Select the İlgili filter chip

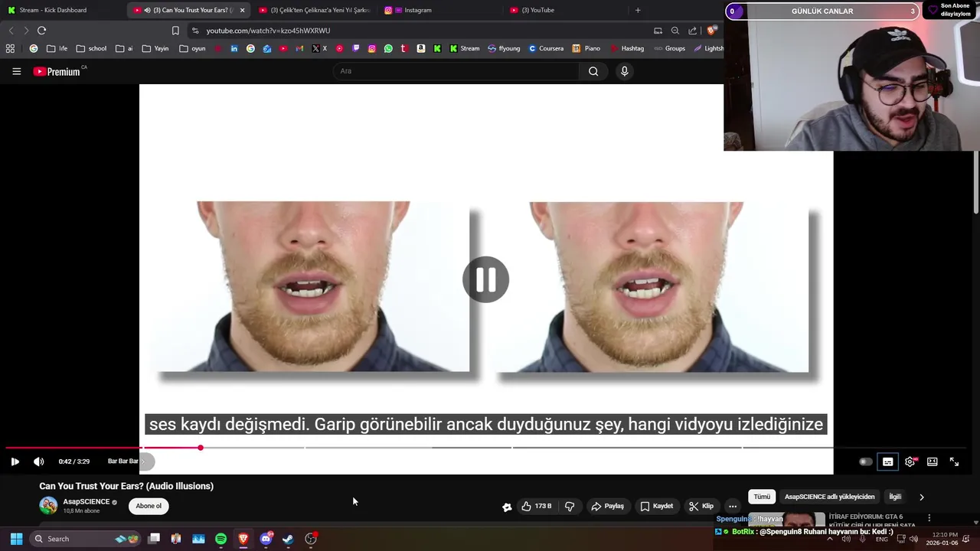(x=895, y=497)
